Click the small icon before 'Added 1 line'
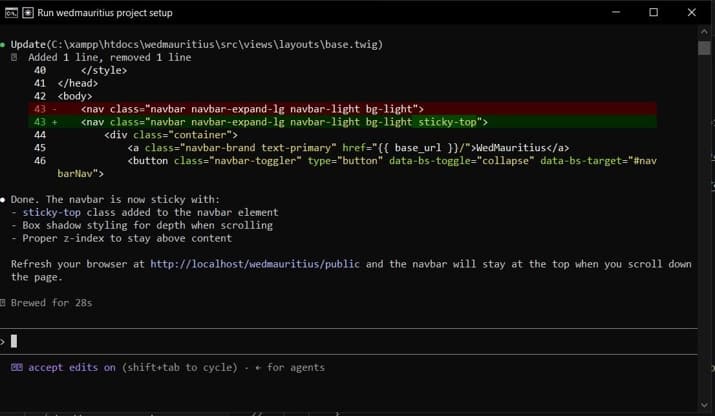 pos(14,57)
